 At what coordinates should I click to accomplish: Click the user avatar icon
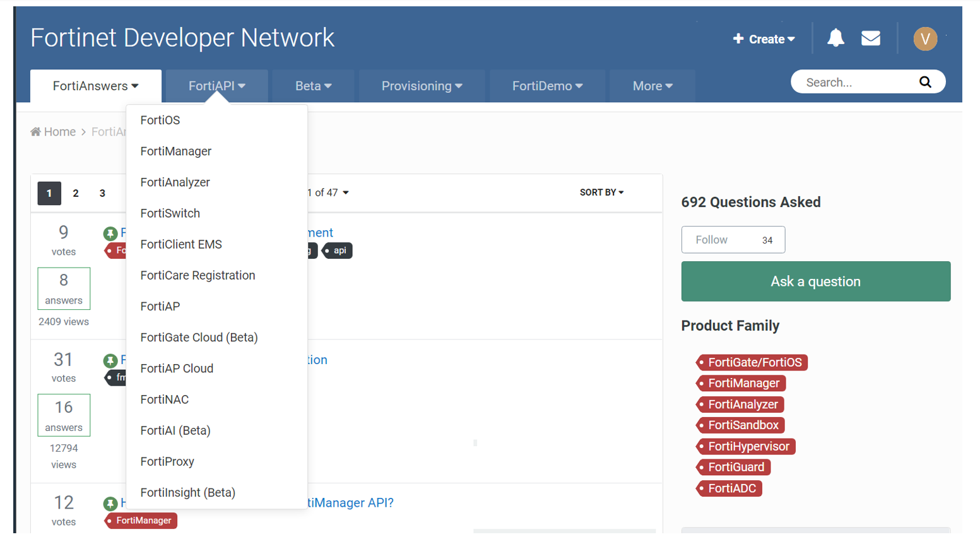click(925, 39)
